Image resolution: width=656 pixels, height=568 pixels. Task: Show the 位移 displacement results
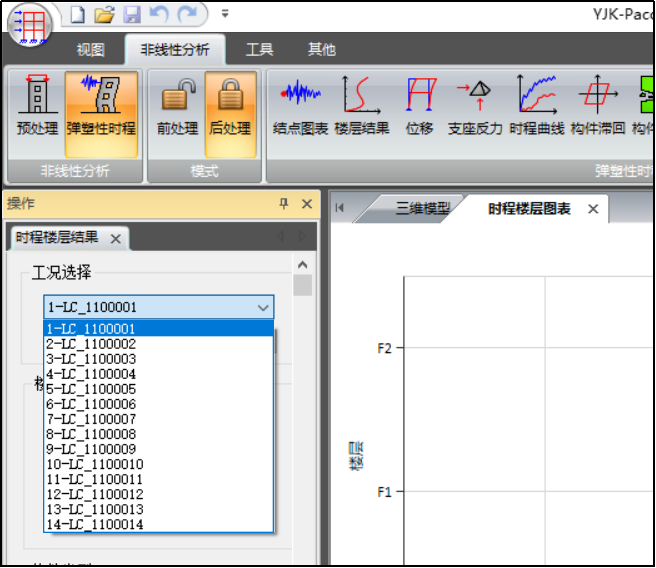coord(420,106)
